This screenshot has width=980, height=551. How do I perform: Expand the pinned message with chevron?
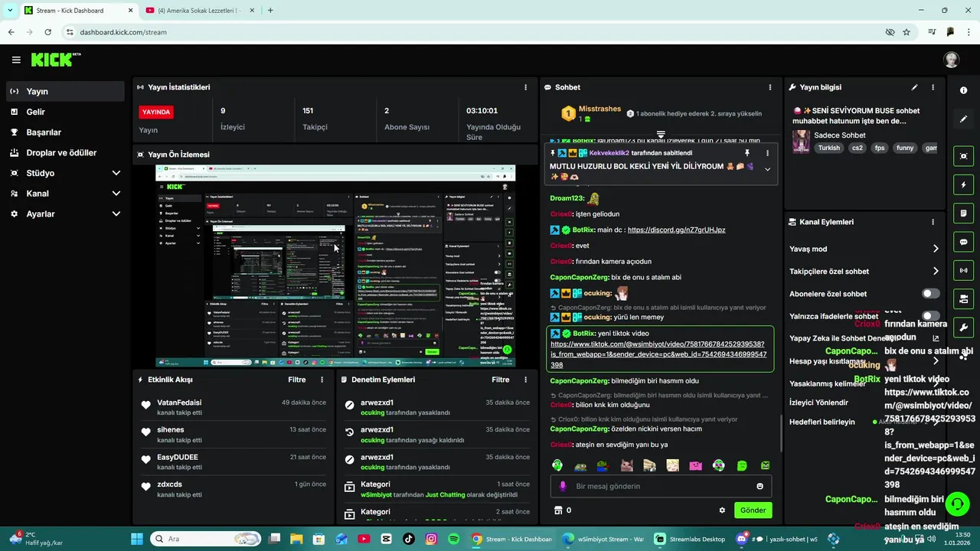coord(767,170)
